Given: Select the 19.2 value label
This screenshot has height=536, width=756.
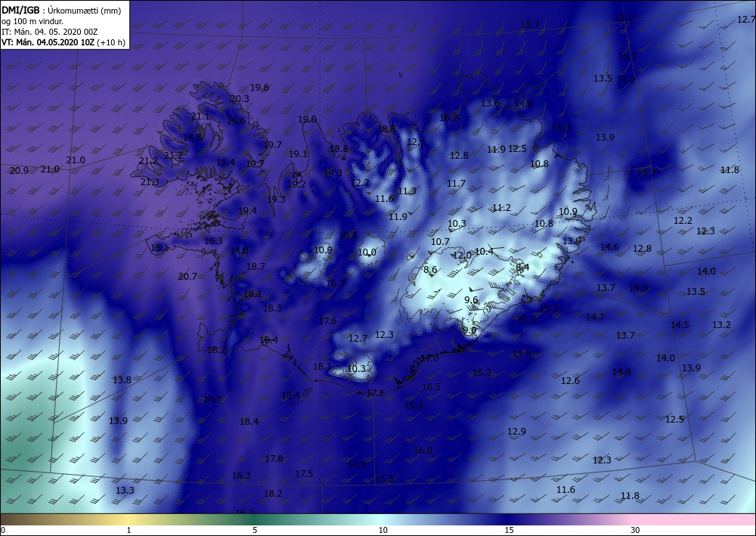Looking at the screenshot, I should point(296,184).
